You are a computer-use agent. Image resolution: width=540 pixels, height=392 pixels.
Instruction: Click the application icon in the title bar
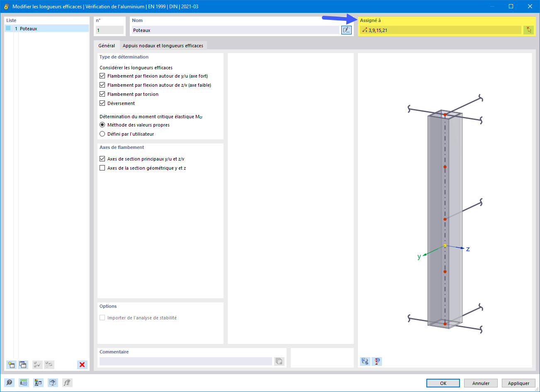click(x=6, y=6)
